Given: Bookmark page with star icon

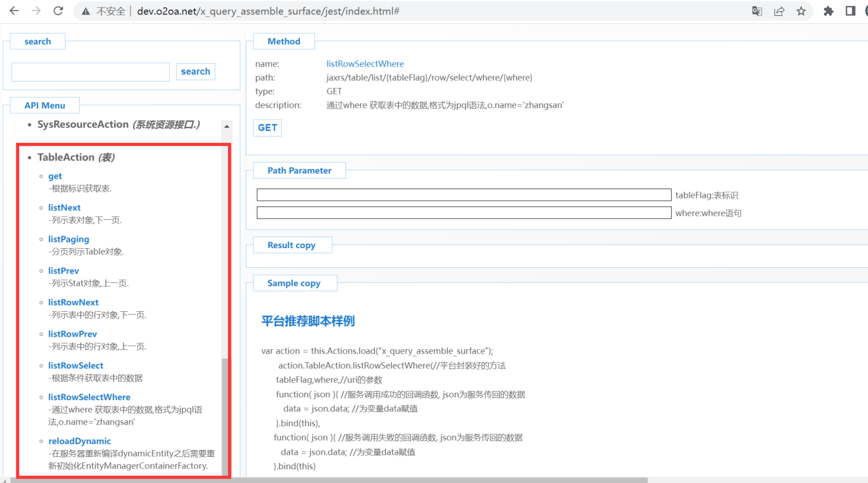Looking at the screenshot, I should point(801,11).
